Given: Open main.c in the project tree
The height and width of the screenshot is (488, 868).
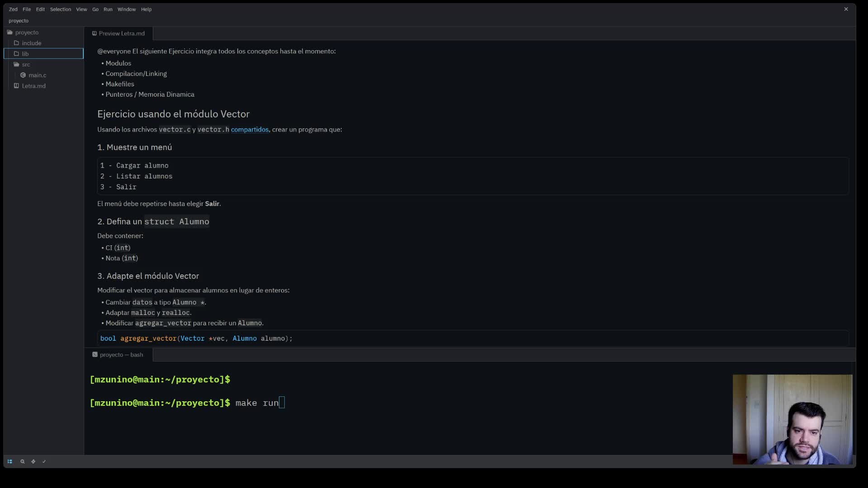Looking at the screenshot, I should (43, 75).
